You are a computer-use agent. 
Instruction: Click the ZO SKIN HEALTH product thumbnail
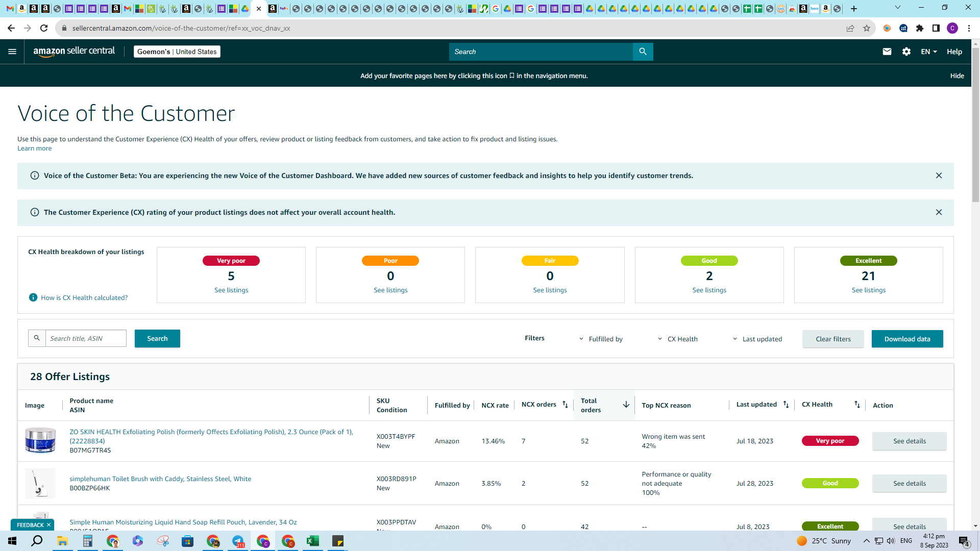pos(40,440)
